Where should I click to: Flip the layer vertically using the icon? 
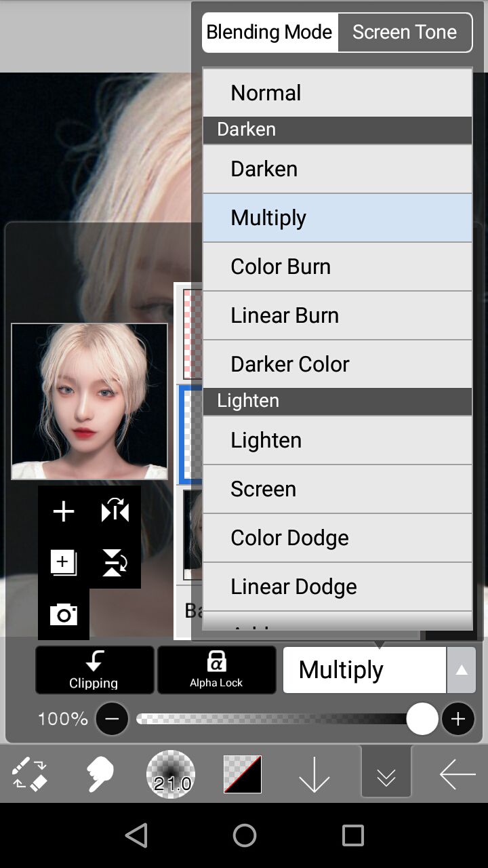[115, 563]
